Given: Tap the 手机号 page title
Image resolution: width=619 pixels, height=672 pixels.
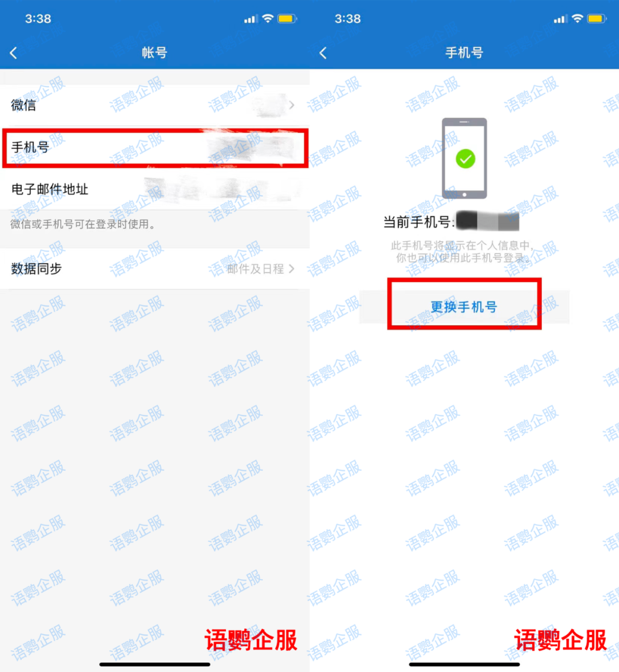Looking at the screenshot, I should 464,53.
